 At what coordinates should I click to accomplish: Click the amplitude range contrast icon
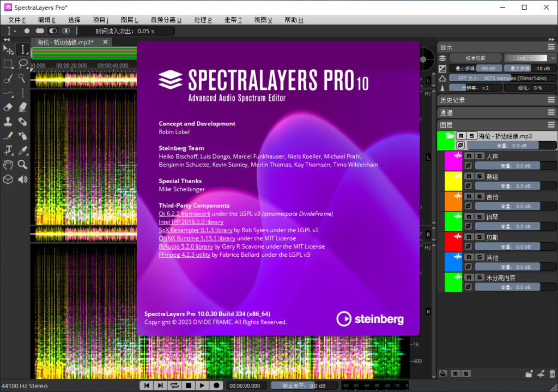coord(442,68)
